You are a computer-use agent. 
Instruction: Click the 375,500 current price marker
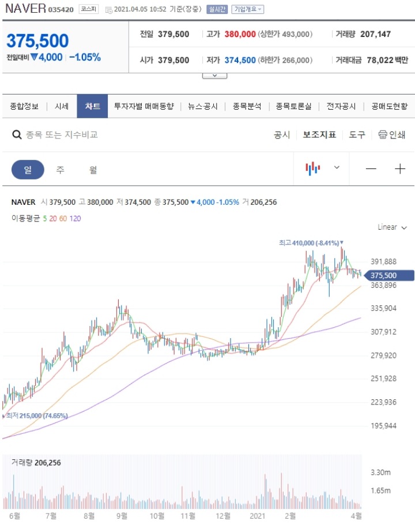point(389,275)
